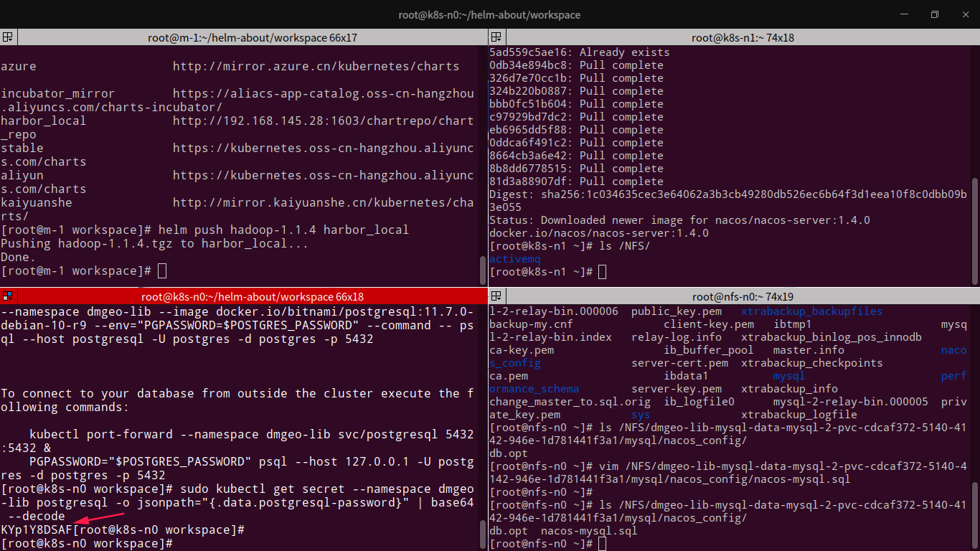The height and width of the screenshot is (551, 980).
Task: Click the split-grid icon on nfs-n0 pane header
Action: tap(495, 296)
